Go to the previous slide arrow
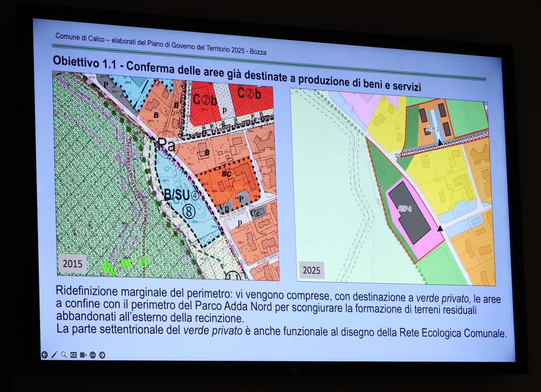 coord(45,355)
